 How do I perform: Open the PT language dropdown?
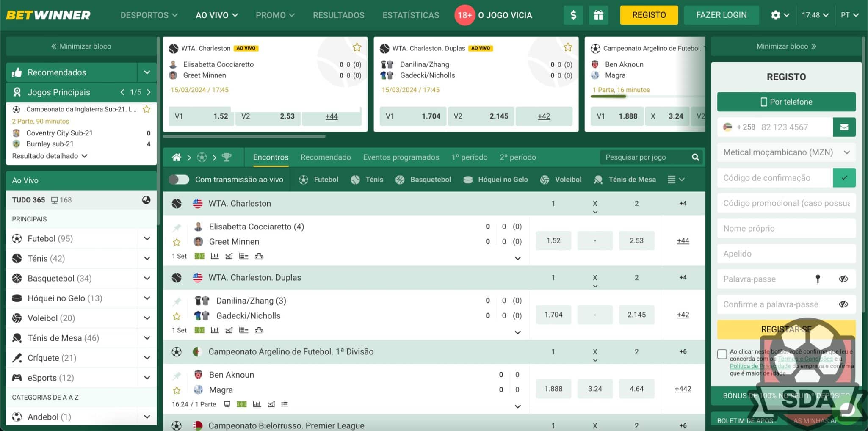[x=849, y=15]
